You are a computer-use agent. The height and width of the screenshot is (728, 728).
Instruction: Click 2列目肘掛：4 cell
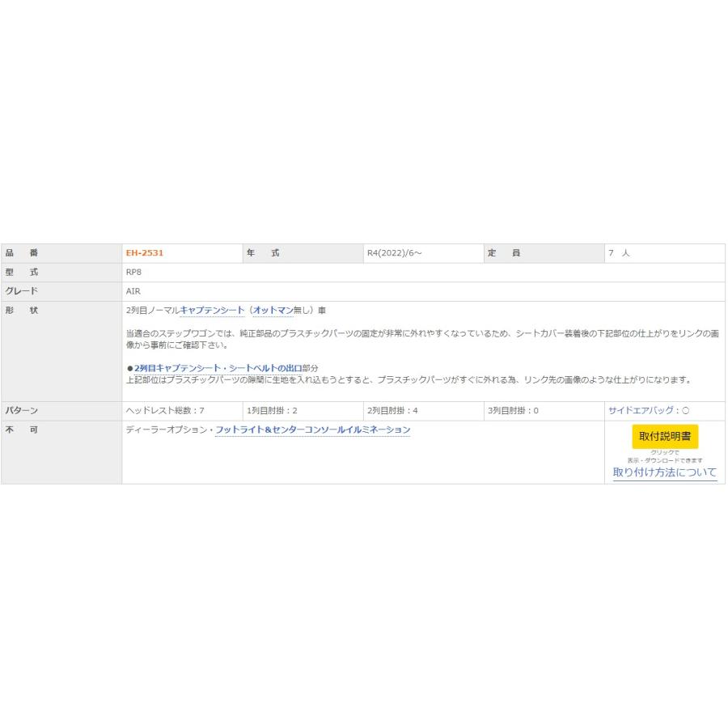[423, 411]
